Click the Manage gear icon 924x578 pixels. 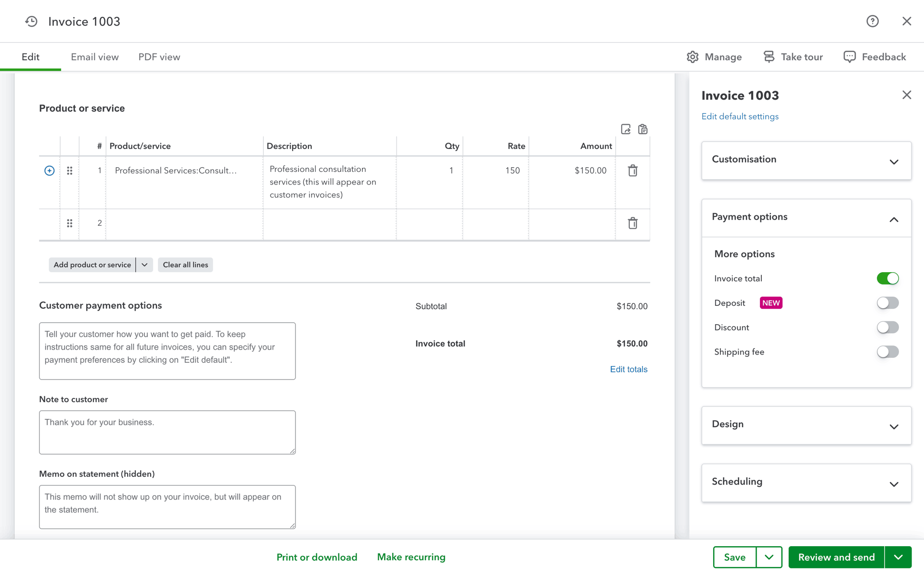tap(693, 57)
